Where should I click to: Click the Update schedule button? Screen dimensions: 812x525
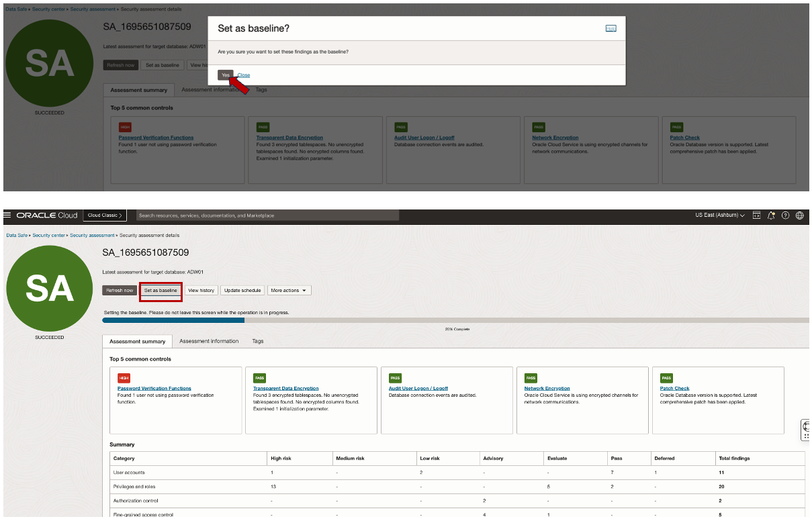pos(242,291)
